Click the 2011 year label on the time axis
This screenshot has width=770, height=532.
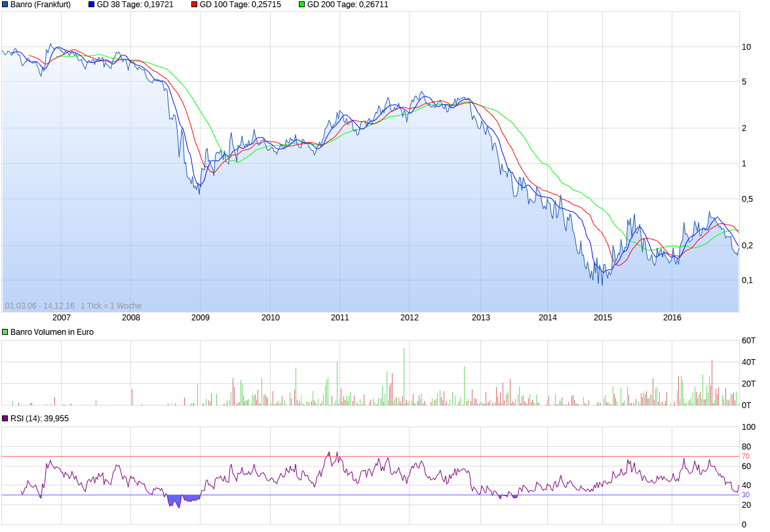pyautogui.click(x=340, y=318)
